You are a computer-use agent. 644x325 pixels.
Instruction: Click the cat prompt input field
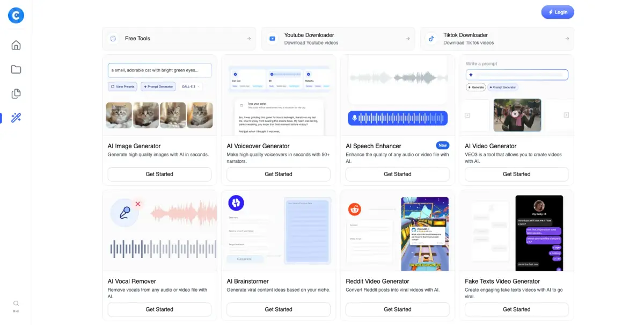tap(159, 70)
